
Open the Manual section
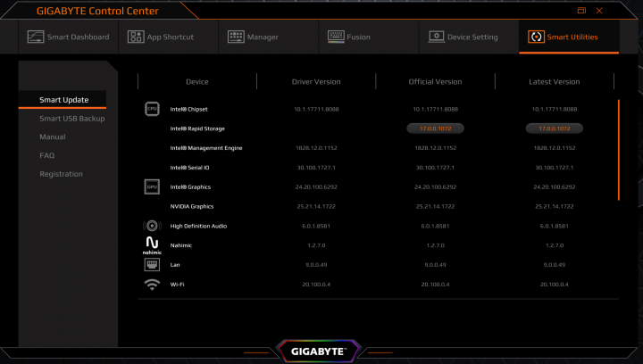point(53,136)
